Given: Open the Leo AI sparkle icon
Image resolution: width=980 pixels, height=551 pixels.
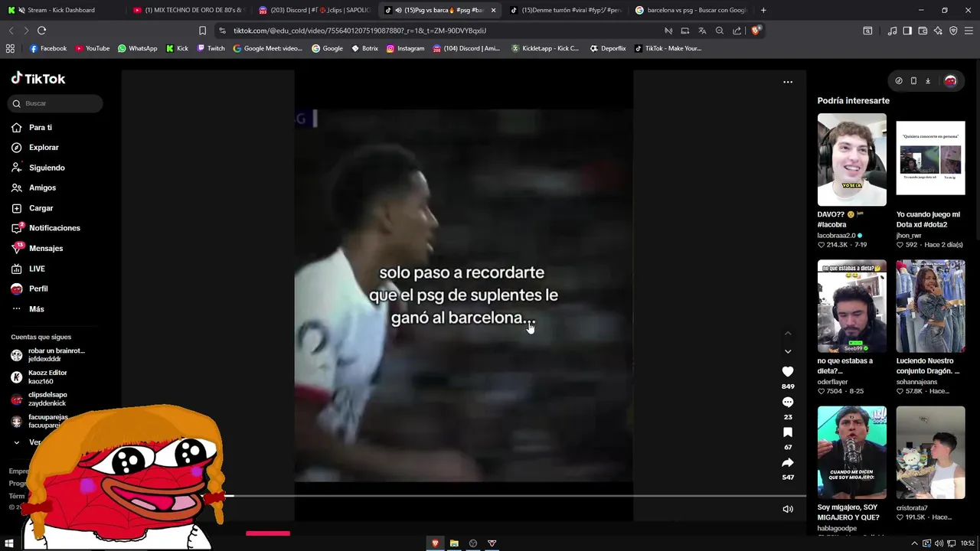Looking at the screenshot, I should click(x=938, y=31).
